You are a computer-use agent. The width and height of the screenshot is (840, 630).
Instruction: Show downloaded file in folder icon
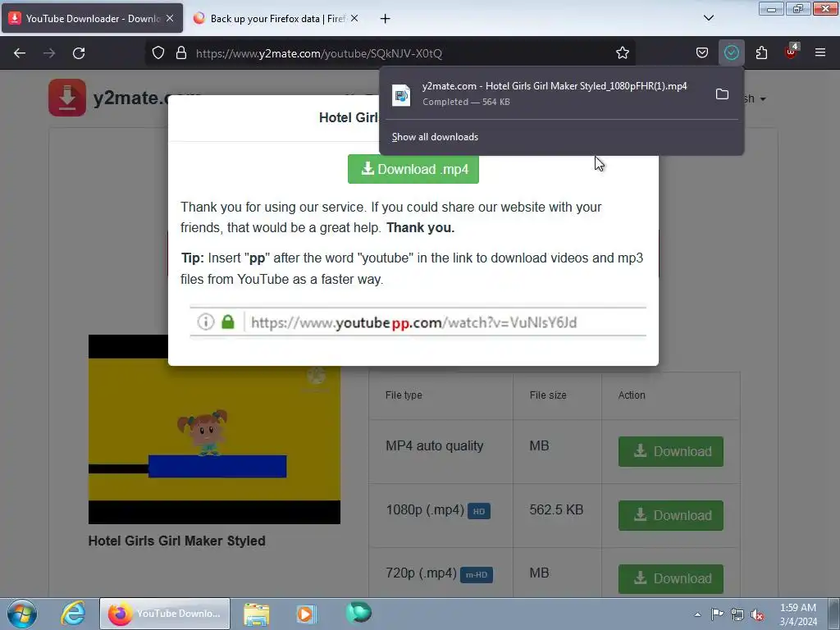point(722,94)
